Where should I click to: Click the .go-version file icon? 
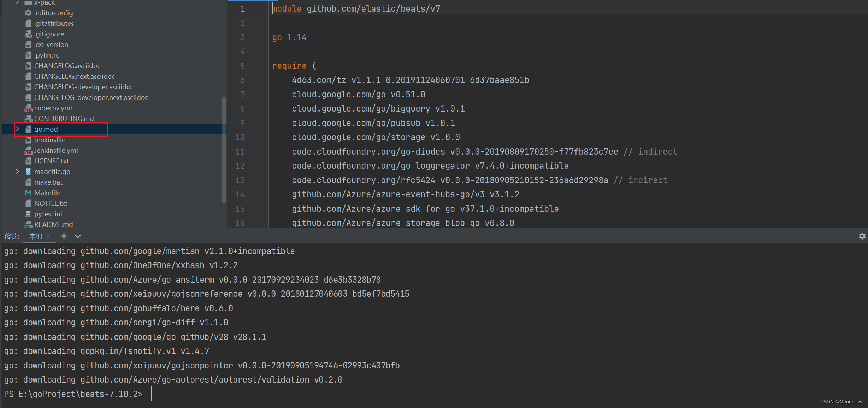tap(28, 44)
